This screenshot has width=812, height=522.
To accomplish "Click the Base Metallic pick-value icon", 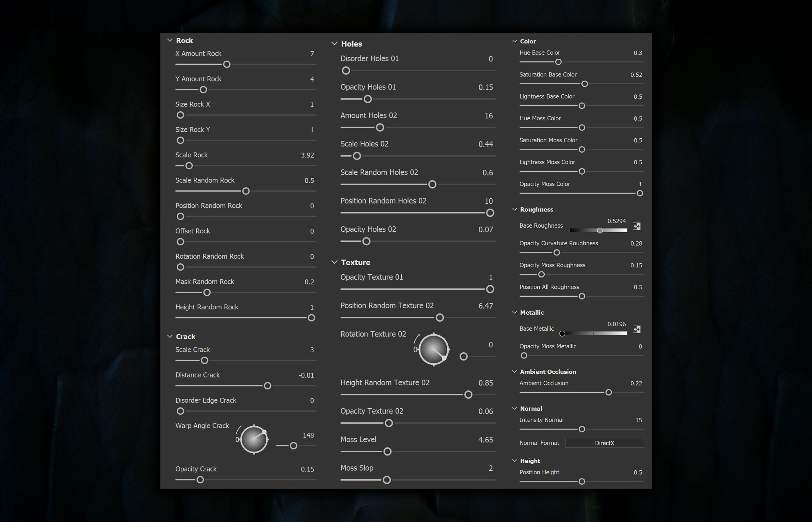I will click(x=637, y=329).
